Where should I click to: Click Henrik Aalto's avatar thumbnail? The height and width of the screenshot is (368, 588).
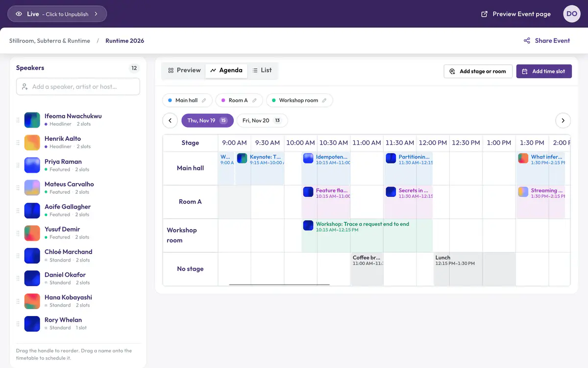coord(32,142)
